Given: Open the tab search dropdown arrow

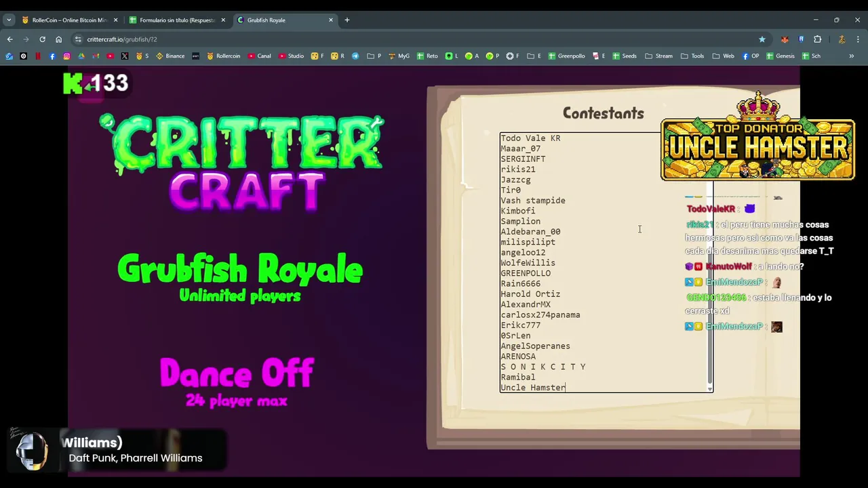Looking at the screenshot, I should [x=9, y=20].
